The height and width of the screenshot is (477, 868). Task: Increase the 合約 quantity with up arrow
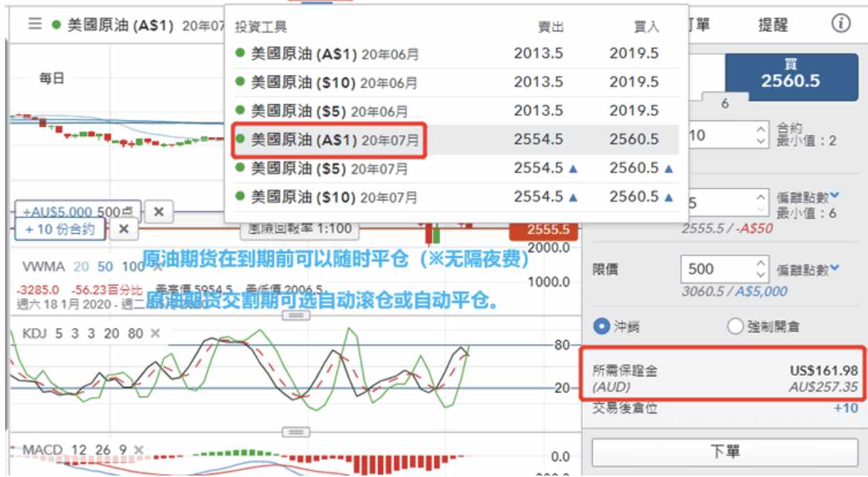point(761,128)
